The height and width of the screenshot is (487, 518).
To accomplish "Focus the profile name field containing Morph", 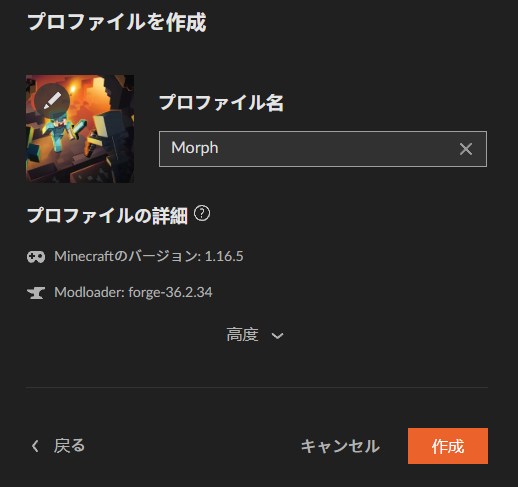I will 323,149.
